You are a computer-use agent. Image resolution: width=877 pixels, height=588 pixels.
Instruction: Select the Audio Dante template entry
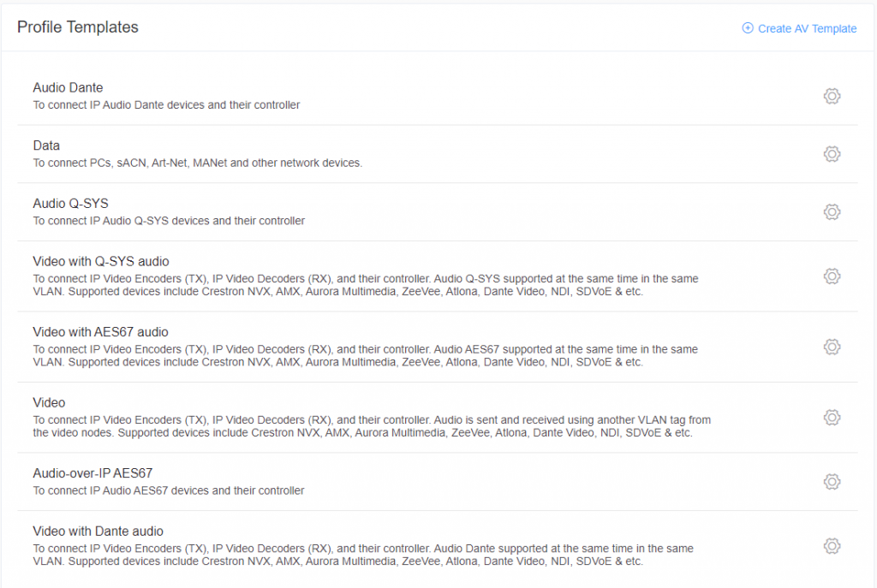[x=68, y=87]
